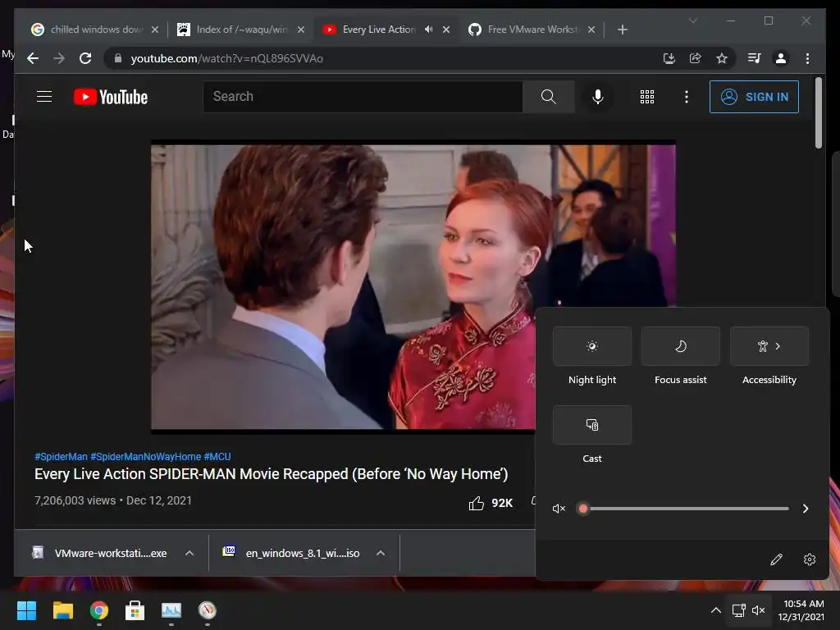Click the Cast quick setting tile

592,425
